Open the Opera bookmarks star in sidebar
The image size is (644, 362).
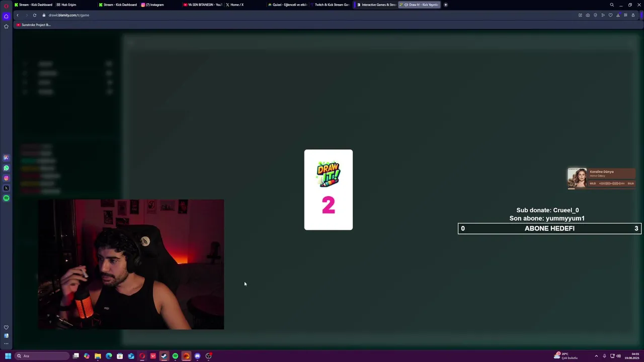[6, 26]
